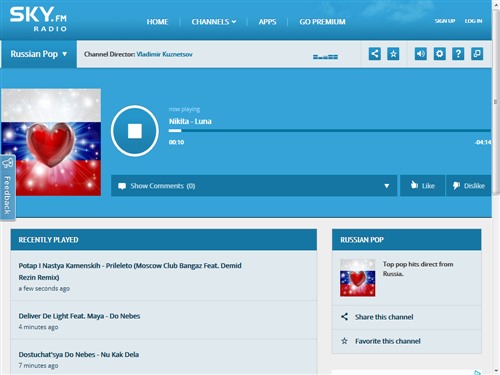The image size is (500, 375).
Task: Mute audio using the speaker volume icon
Action: pos(421,54)
